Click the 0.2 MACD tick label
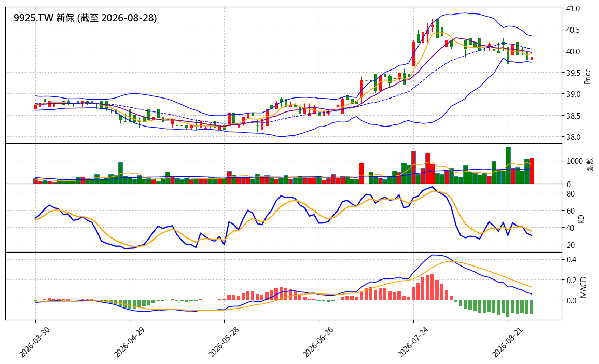This screenshot has width=599, height=364. point(572,281)
